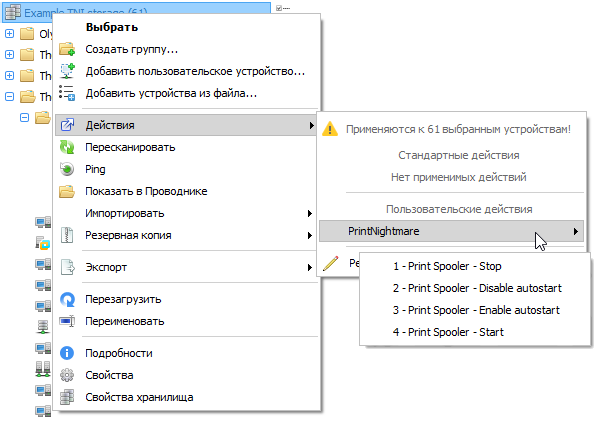Choose 2 - Print Spooler - Disable autostart
Screen dimensions: 595x432
475,288
